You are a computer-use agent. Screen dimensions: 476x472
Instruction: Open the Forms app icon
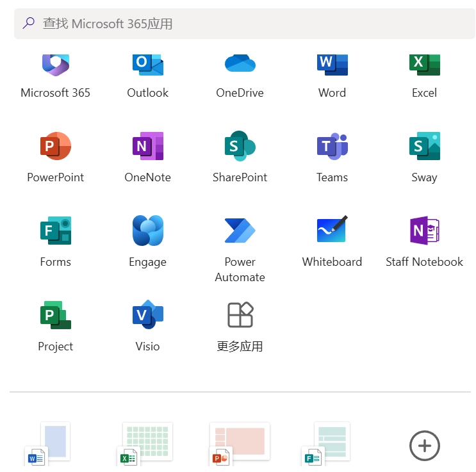coord(56,231)
